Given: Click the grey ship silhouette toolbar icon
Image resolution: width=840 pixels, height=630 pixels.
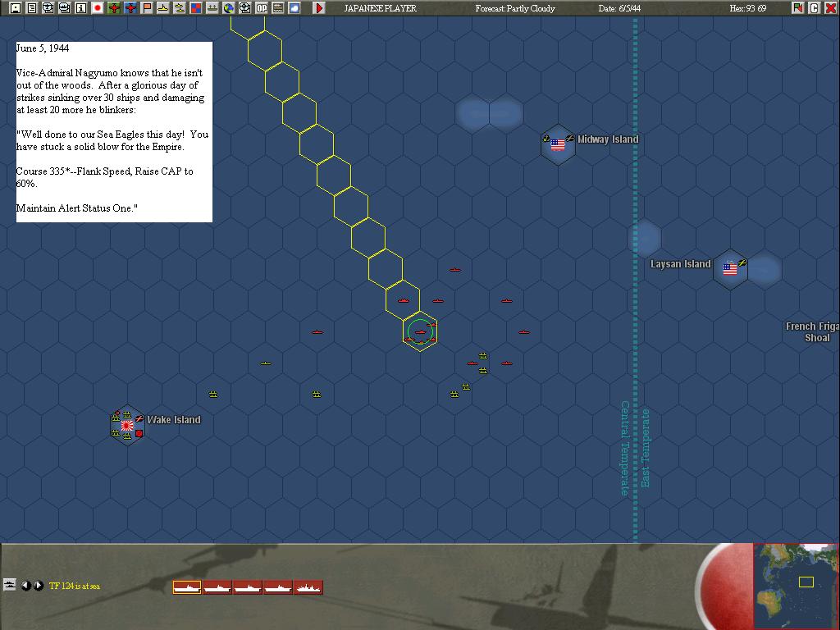Looking at the screenshot, I should [212, 8].
